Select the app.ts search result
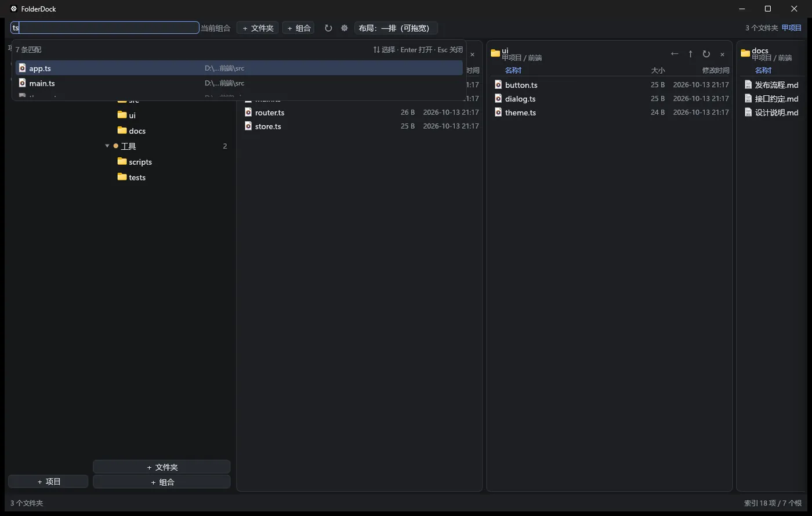812x516 pixels. [239, 68]
